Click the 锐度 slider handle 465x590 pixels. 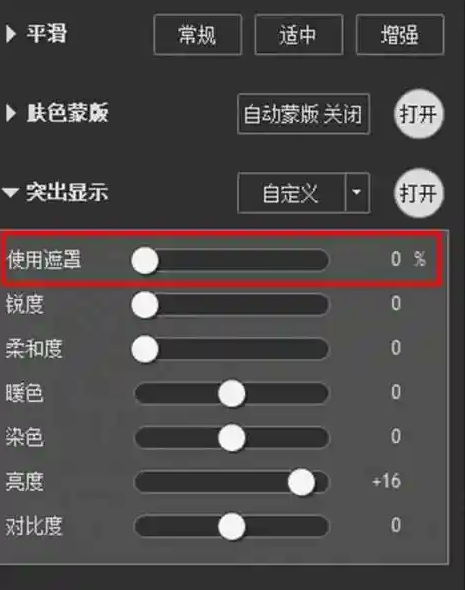pyautogui.click(x=145, y=304)
